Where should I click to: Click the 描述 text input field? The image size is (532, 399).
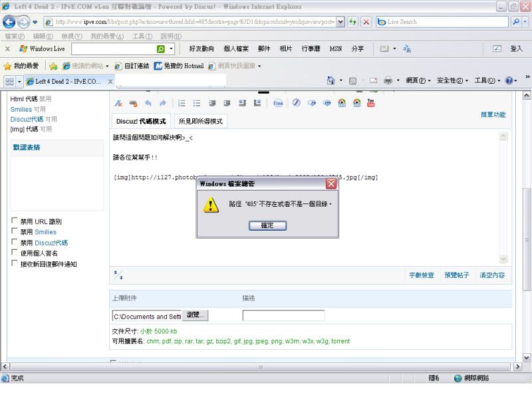[283, 316]
